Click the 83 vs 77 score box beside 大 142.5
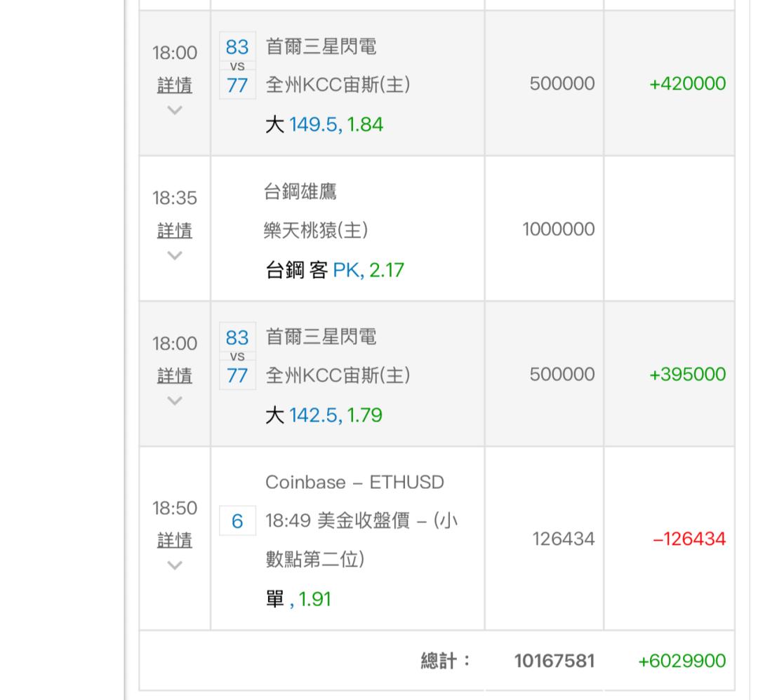The width and height of the screenshot is (758, 700). click(x=237, y=357)
